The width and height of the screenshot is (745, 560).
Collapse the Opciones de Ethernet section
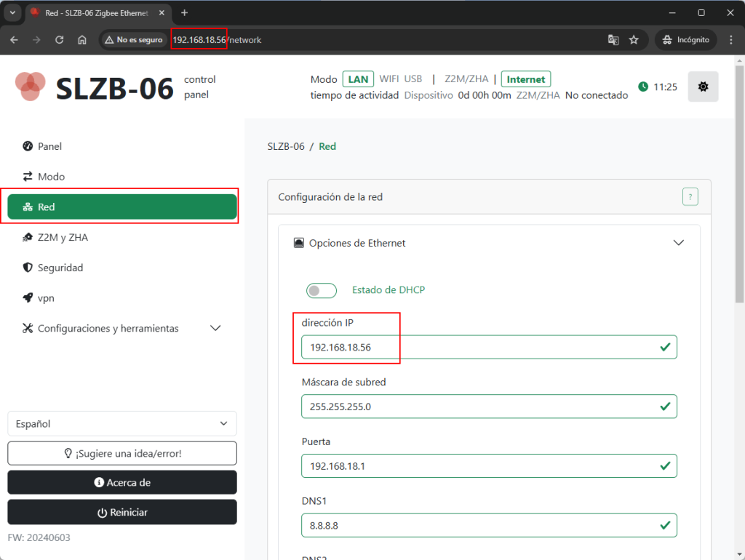(x=678, y=243)
